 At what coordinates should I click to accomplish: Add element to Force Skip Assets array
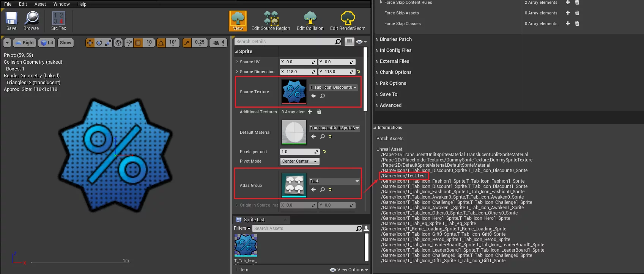click(x=568, y=13)
